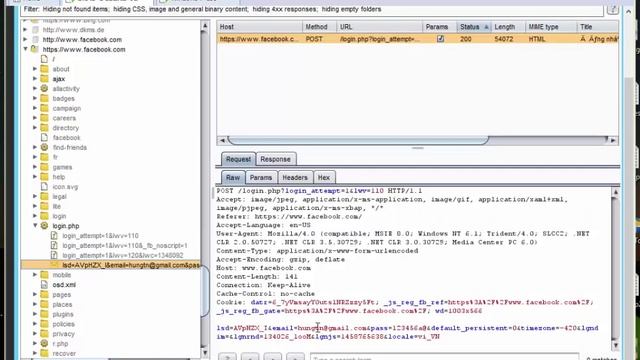
Task: Expand the mobile folder
Action: pos(36,275)
